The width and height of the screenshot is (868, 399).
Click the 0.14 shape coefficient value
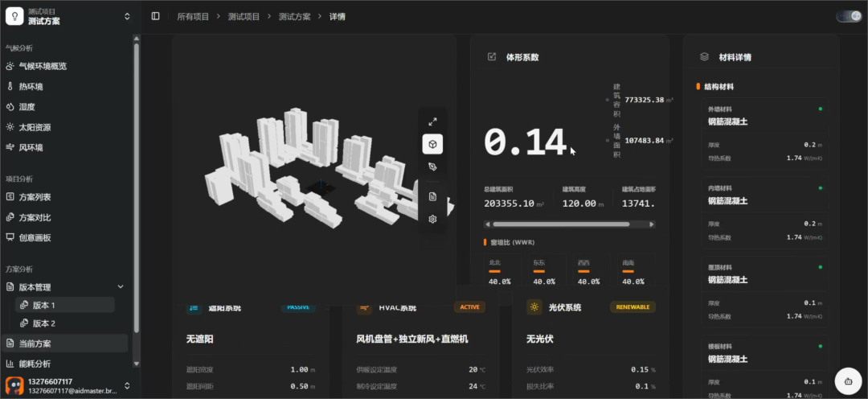tap(525, 142)
